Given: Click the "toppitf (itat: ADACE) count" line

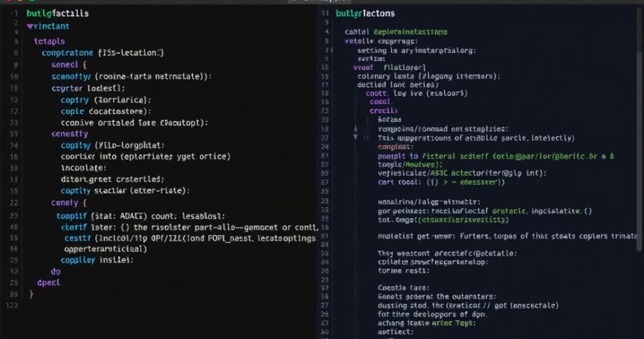Looking at the screenshot, I should (140, 216).
